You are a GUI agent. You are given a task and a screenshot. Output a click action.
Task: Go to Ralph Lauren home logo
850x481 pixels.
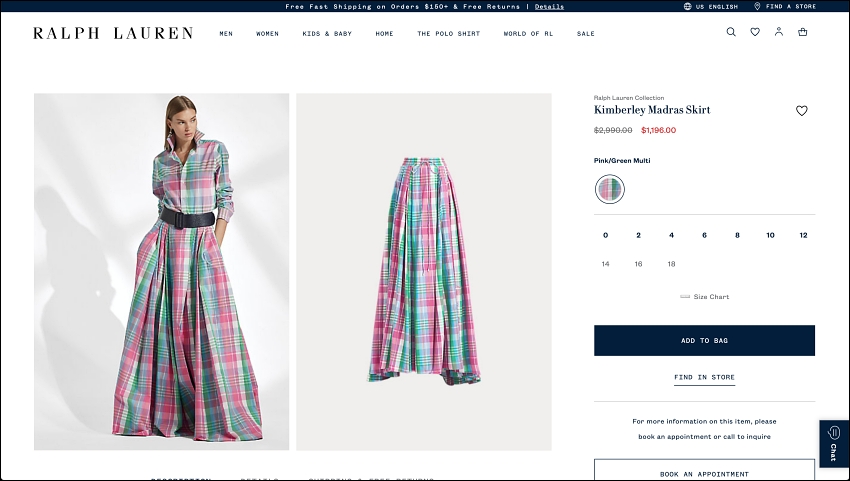coord(113,33)
